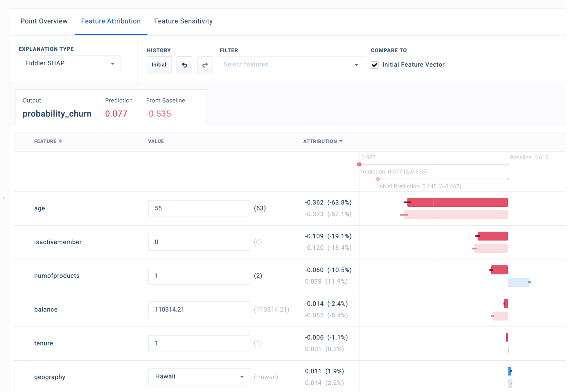Click the pink initial prediction marker
This screenshot has width=568, height=392.
378,179
